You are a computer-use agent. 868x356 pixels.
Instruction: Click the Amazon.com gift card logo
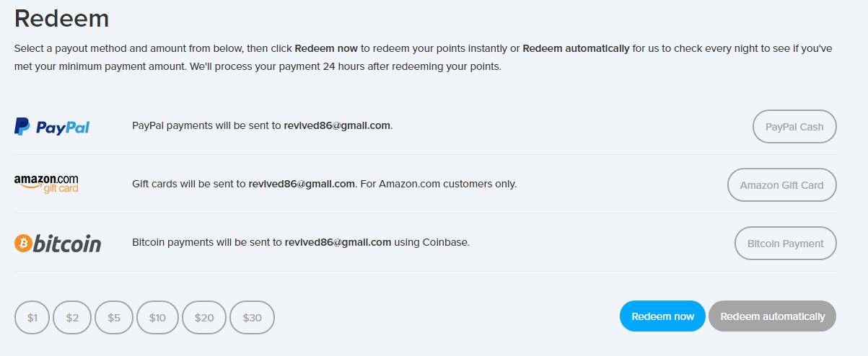pos(46,184)
